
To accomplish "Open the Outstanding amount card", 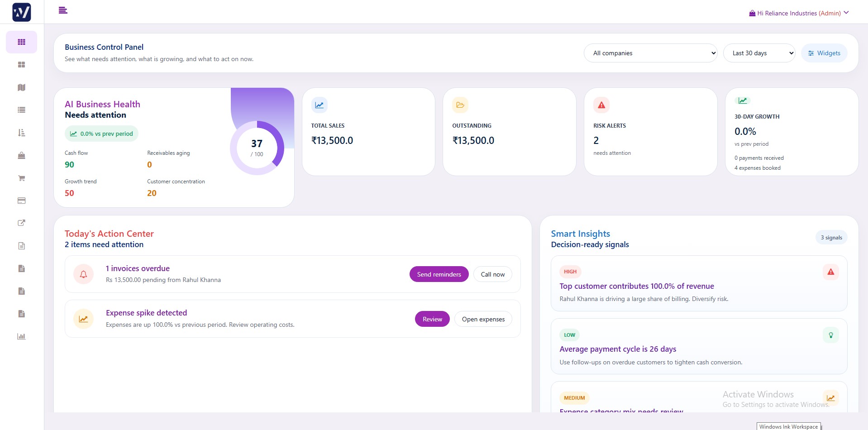I will [x=510, y=132].
